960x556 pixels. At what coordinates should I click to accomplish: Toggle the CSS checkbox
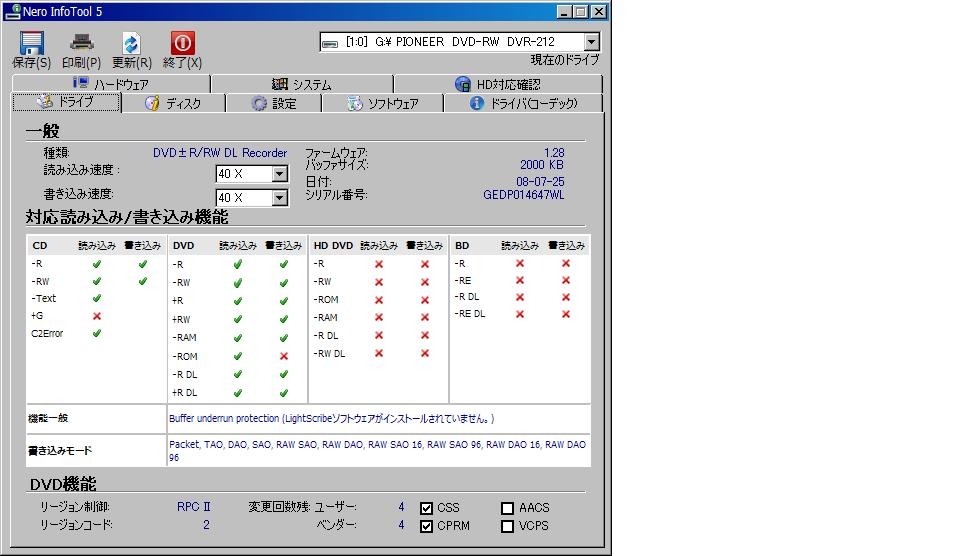(427, 508)
